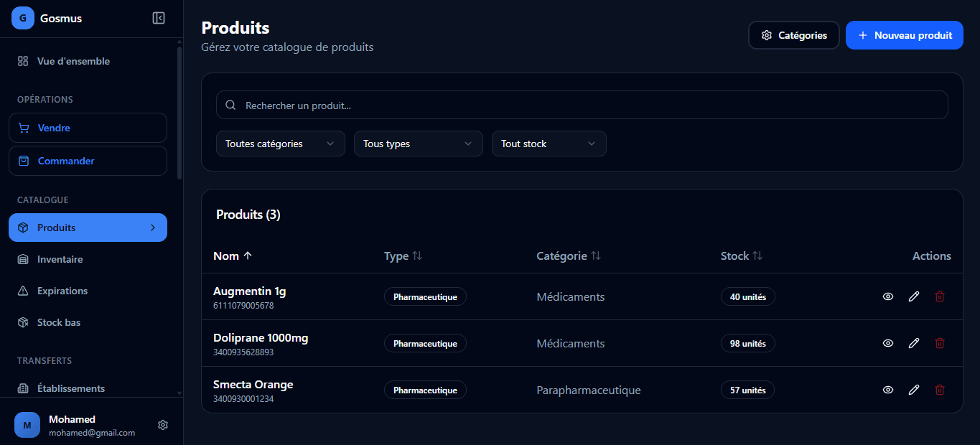This screenshot has height=445, width=980.
Task: Click the Gosmus logo avatar
Action: click(x=22, y=17)
